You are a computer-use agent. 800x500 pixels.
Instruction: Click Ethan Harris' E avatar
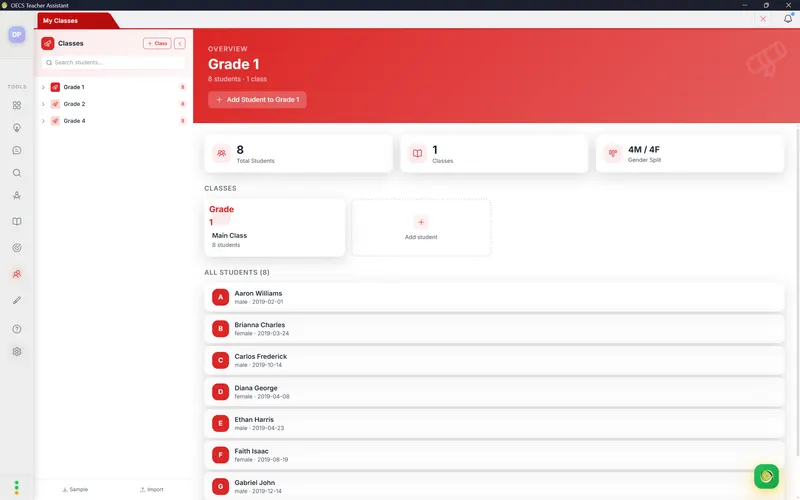click(x=220, y=423)
